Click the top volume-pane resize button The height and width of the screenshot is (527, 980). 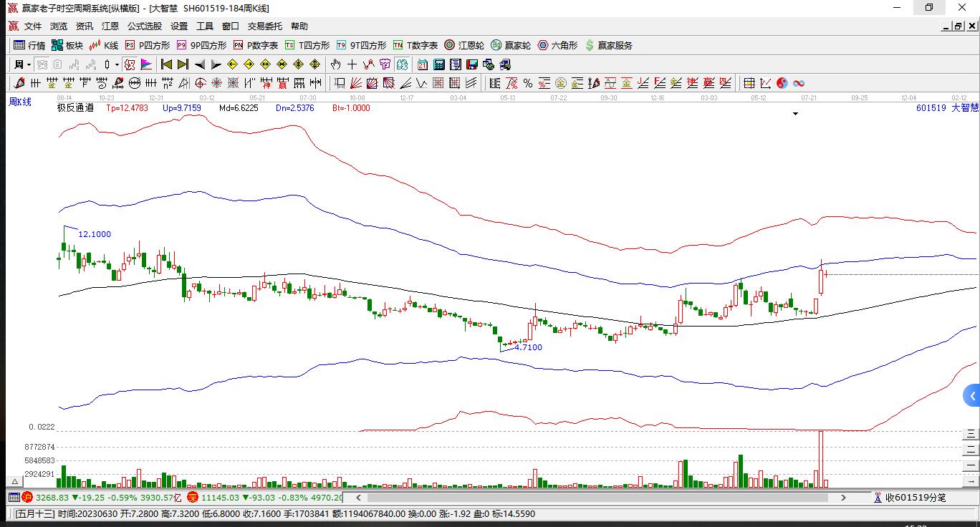point(971,433)
